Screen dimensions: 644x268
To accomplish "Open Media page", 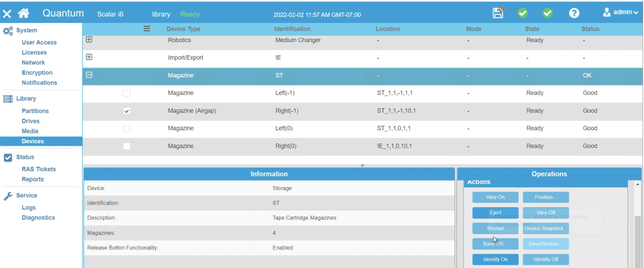I will (30, 131).
